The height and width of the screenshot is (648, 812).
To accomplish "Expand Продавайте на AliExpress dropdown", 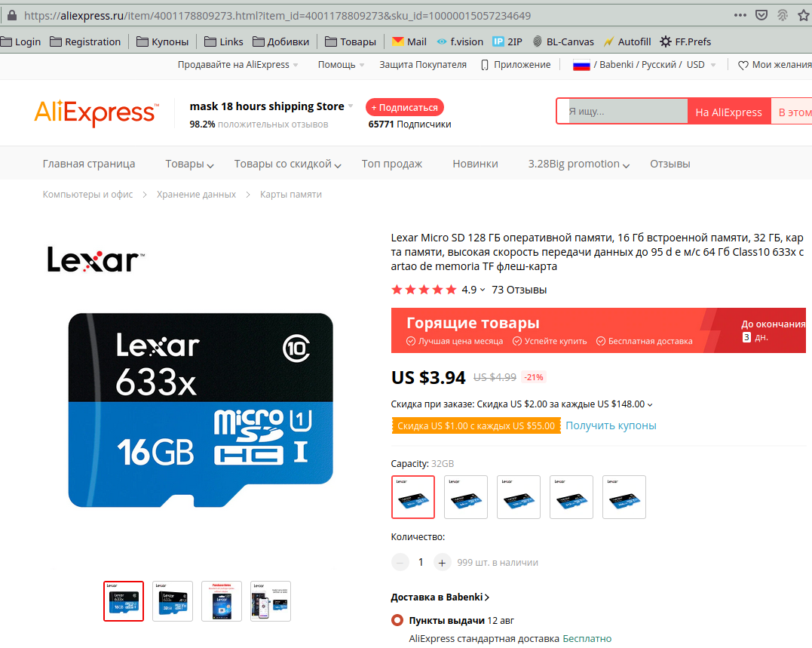I will tap(238, 65).
